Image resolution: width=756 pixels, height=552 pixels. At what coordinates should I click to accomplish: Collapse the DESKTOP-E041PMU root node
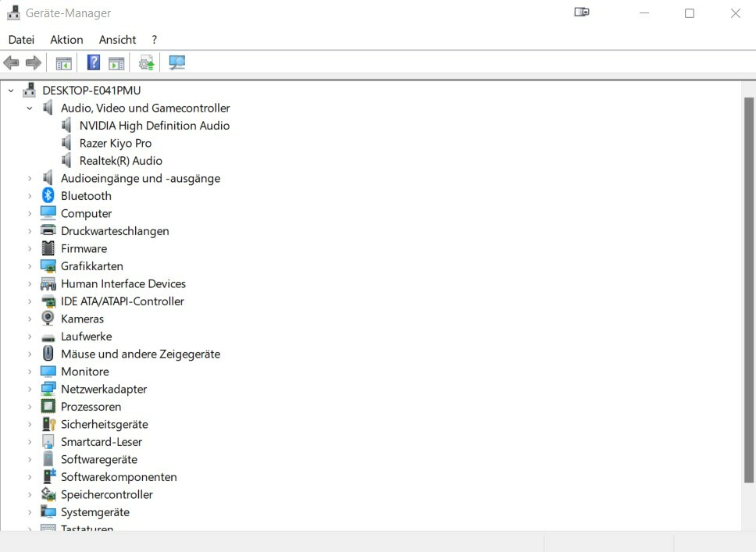(11, 90)
